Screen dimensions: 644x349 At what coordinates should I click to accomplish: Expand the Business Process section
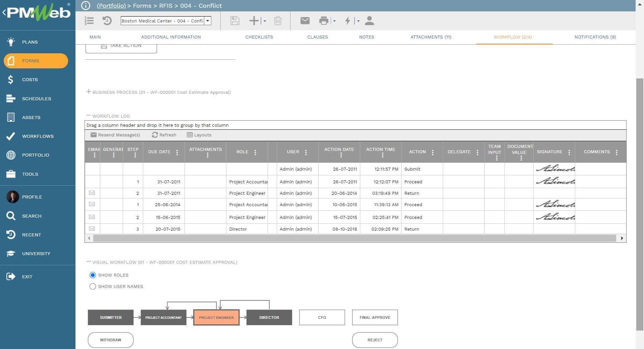click(x=89, y=92)
